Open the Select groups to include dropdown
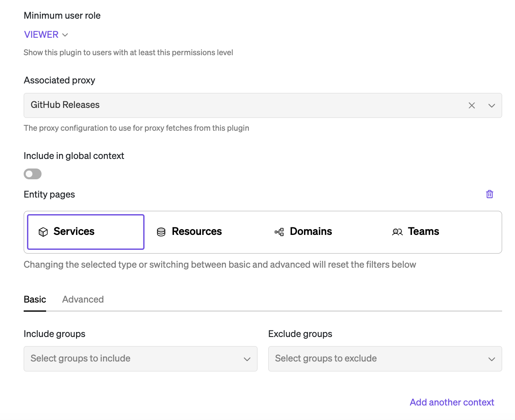515x420 pixels. pyautogui.click(x=140, y=359)
